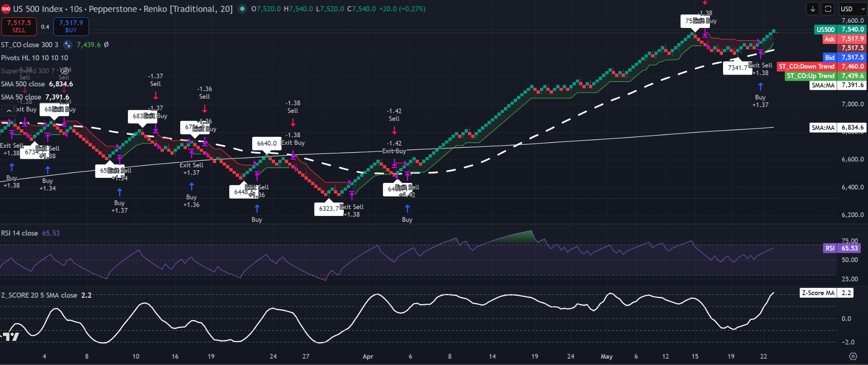The height and width of the screenshot is (365, 868).
Task: Open the USD currency dropdown
Action: point(853,9)
